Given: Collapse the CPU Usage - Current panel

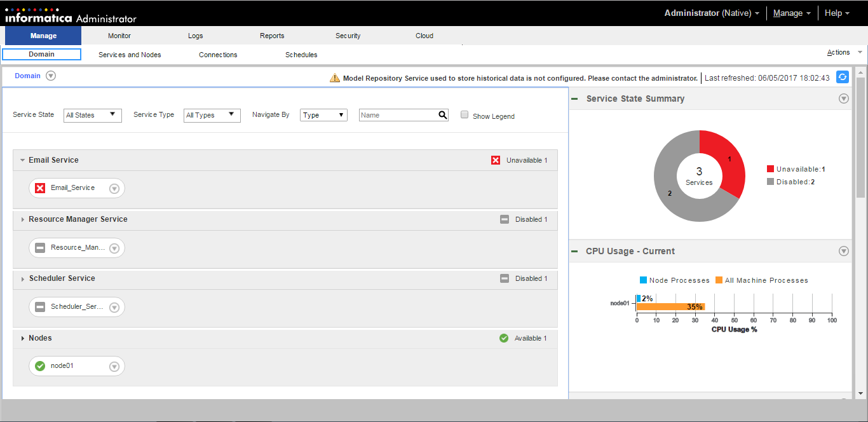Looking at the screenshot, I should (574, 251).
